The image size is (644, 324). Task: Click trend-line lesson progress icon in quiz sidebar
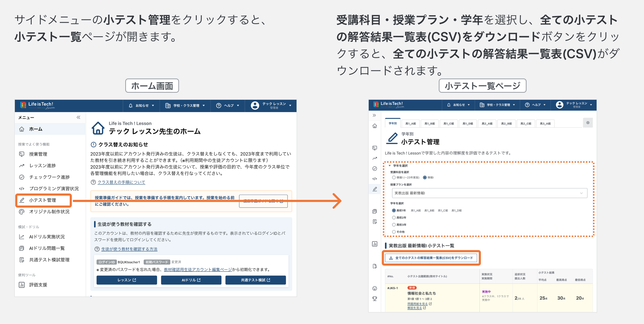pyautogui.click(x=375, y=158)
